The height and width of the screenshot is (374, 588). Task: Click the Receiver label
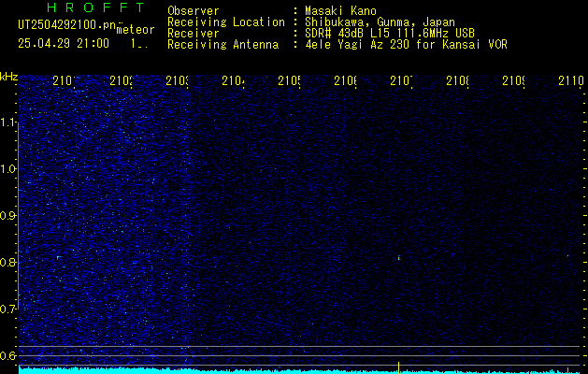click(194, 34)
